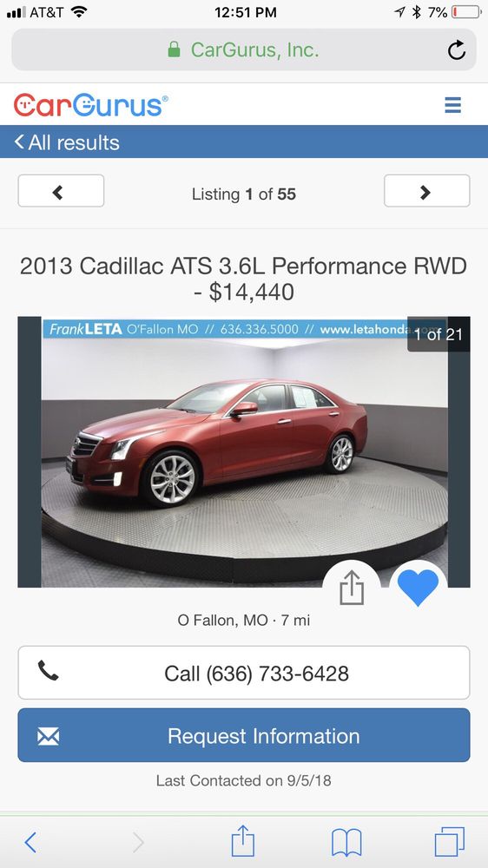Go to the next listing with the arrow

pos(426,191)
